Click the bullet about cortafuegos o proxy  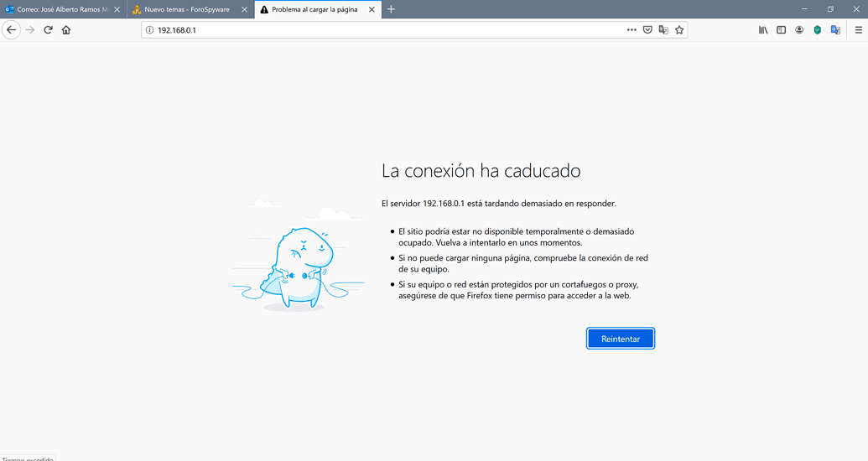coord(518,290)
